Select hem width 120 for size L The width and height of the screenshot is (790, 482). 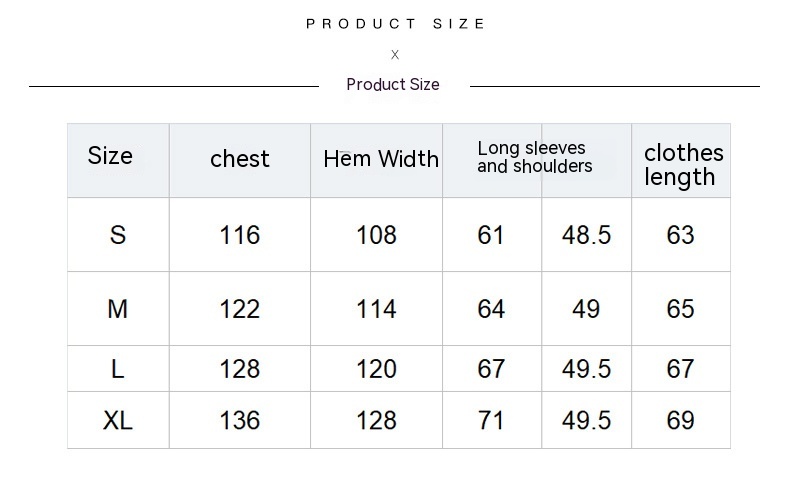coord(377,369)
